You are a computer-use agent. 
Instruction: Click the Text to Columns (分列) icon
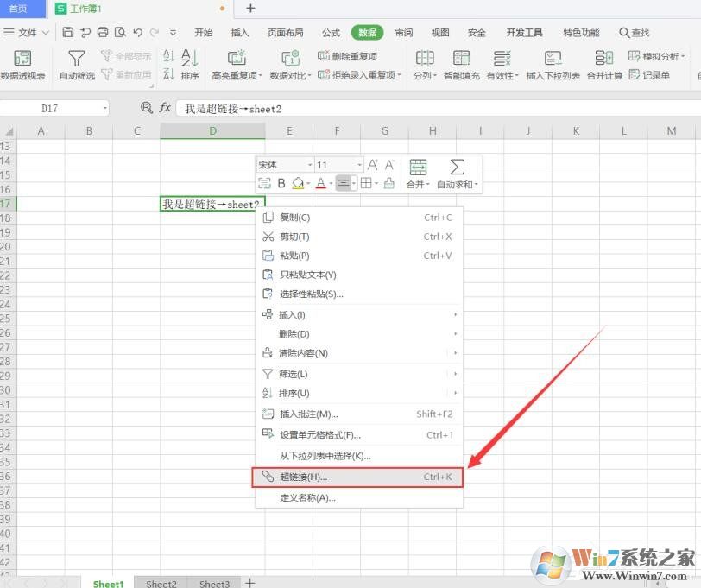424,59
